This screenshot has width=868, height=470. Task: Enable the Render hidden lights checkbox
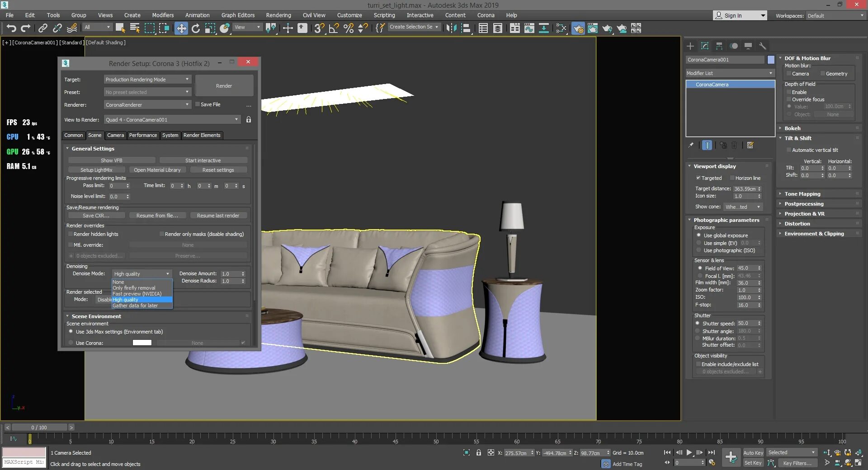tap(71, 234)
